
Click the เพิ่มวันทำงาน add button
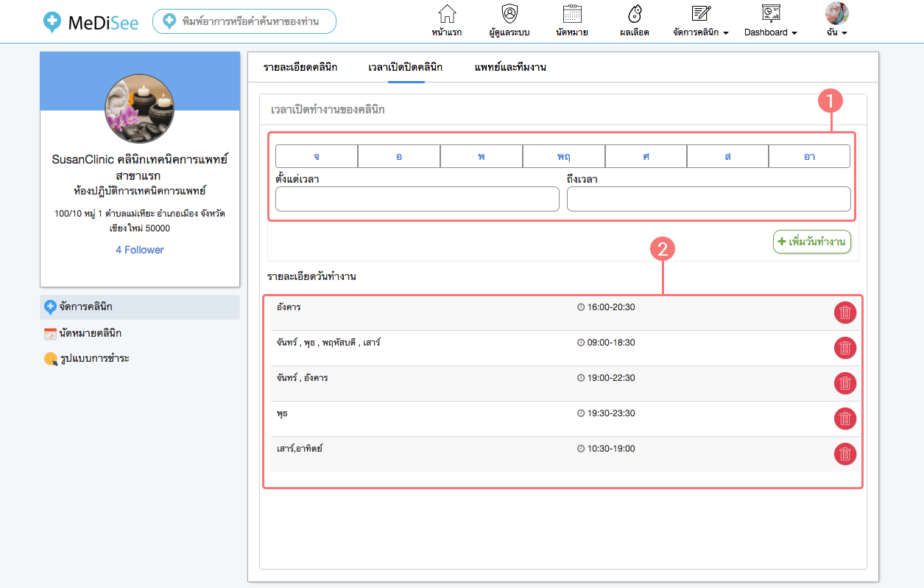pyautogui.click(x=812, y=242)
